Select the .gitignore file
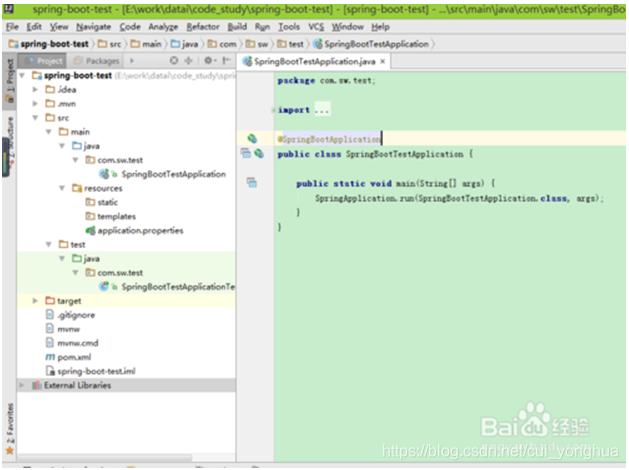 [x=70, y=315]
